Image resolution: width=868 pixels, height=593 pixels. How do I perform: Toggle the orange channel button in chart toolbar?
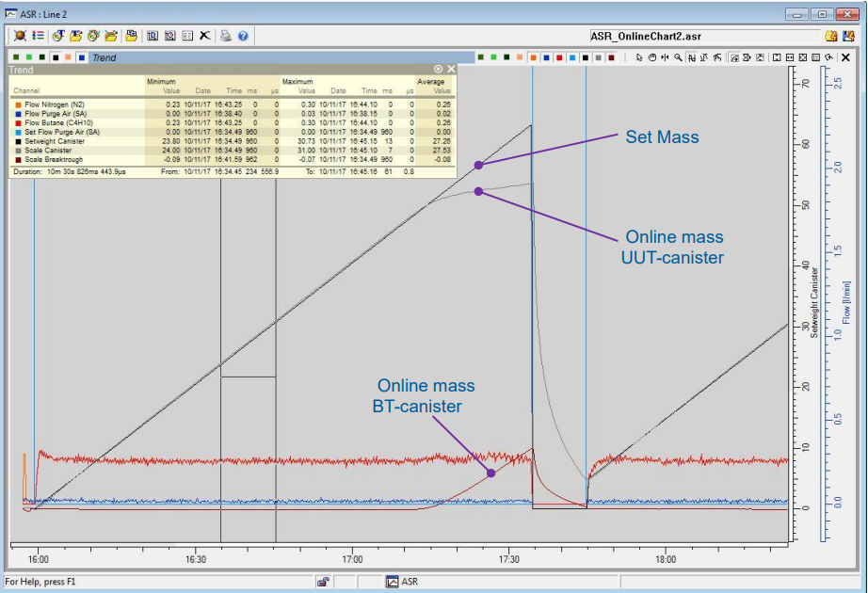pyautogui.click(x=534, y=57)
